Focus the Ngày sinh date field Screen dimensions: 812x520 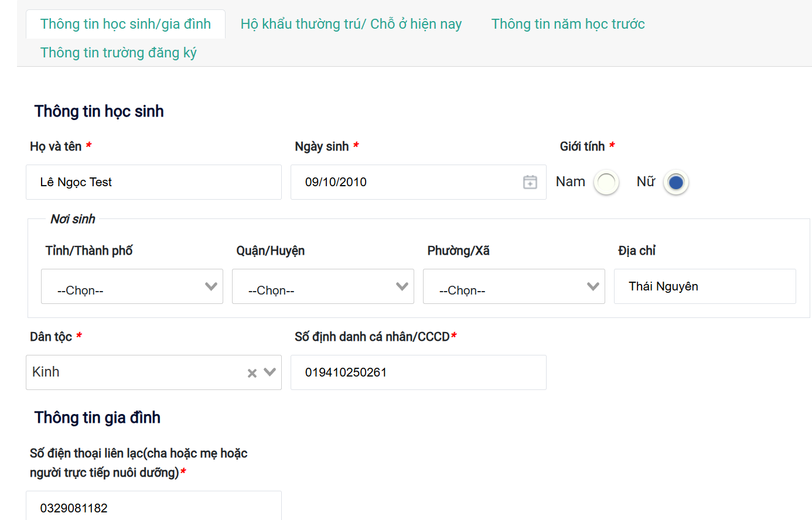click(404, 182)
